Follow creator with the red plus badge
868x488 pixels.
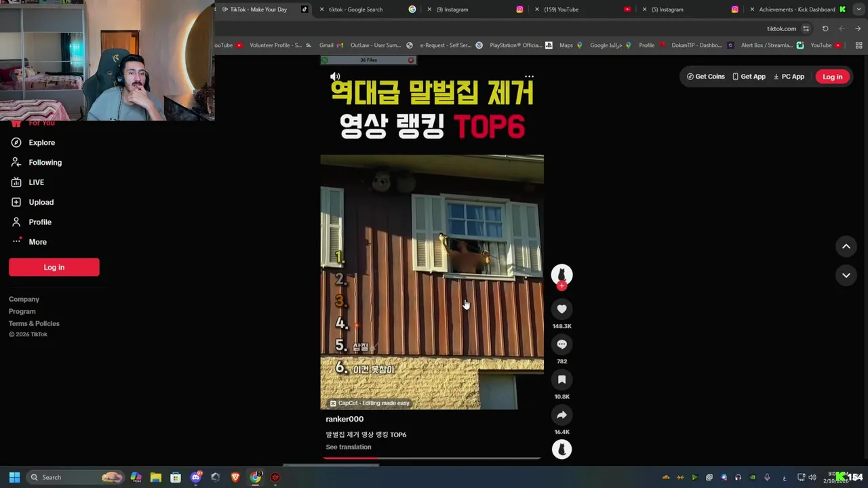coord(561,286)
